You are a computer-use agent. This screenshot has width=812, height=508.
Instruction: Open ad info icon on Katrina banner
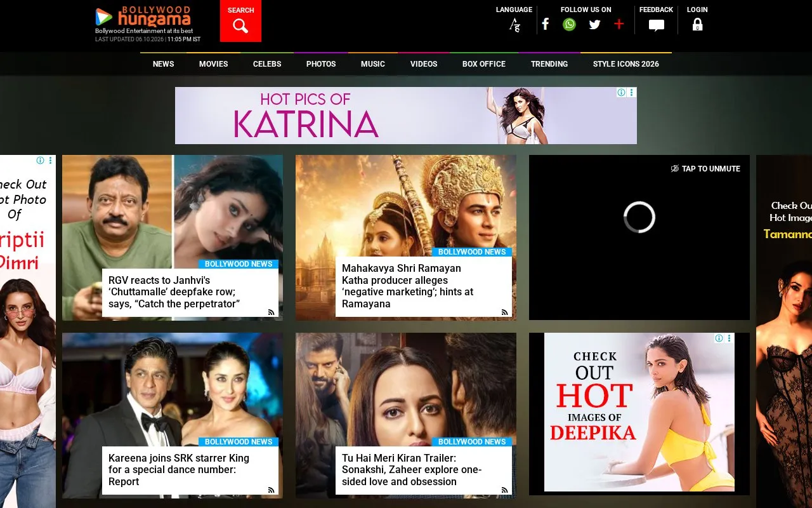622,92
